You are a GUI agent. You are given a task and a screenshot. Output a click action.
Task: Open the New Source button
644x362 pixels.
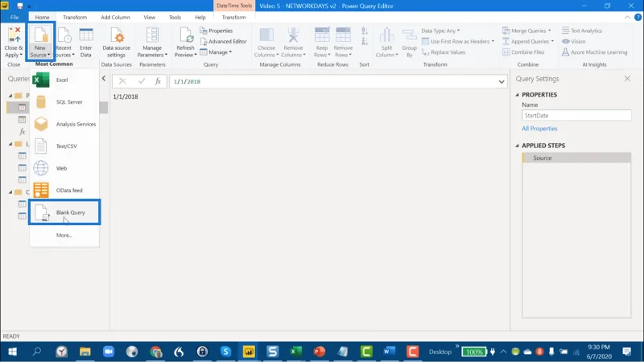point(40,43)
